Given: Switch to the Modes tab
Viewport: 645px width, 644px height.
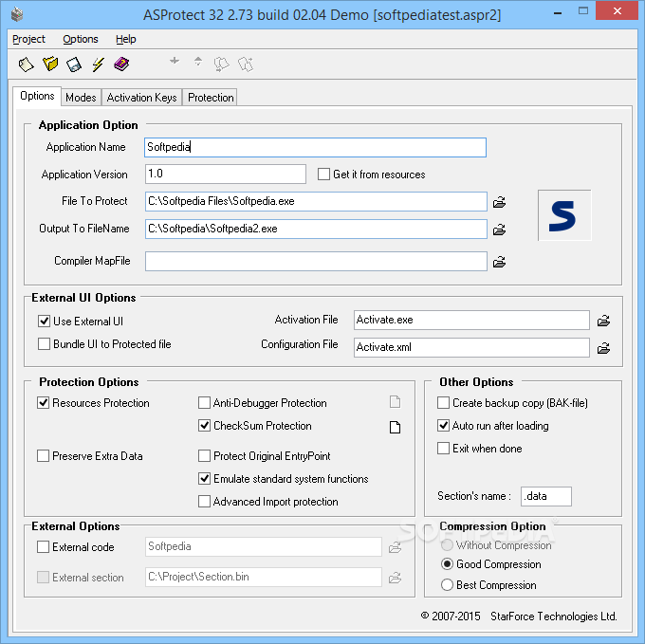Looking at the screenshot, I should [81, 98].
